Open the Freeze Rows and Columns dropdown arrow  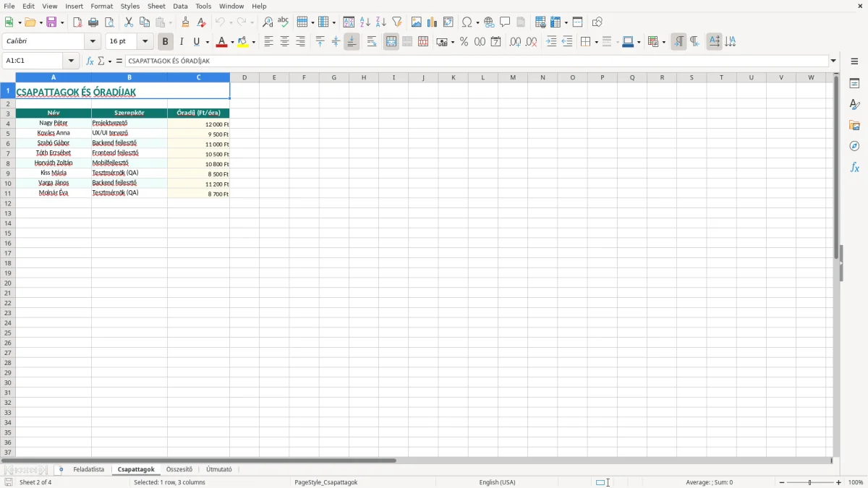click(x=566, y=22)
